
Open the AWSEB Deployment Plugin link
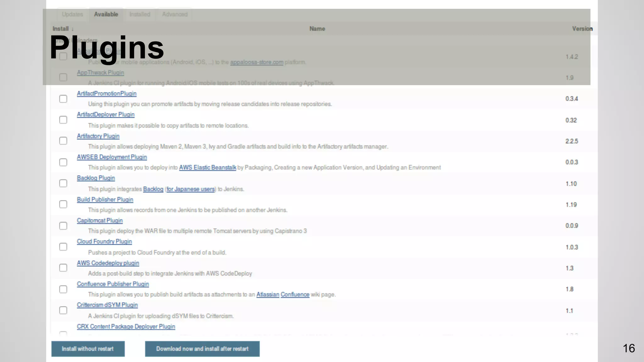coord(112,157)
